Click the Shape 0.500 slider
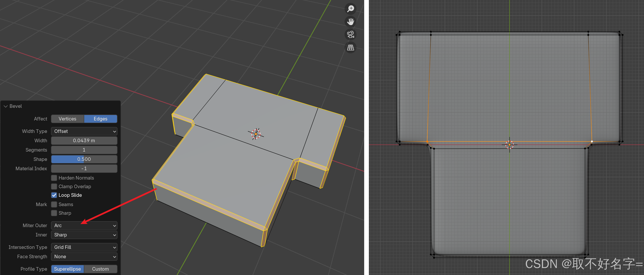This screenshot has height=275, width=644. click(x=84, y=159)
